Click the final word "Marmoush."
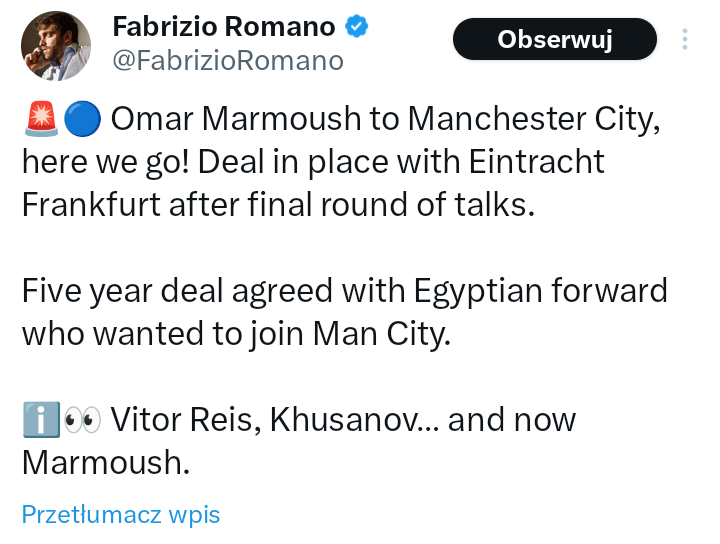 pyautogui.click(x=105, y=461)
